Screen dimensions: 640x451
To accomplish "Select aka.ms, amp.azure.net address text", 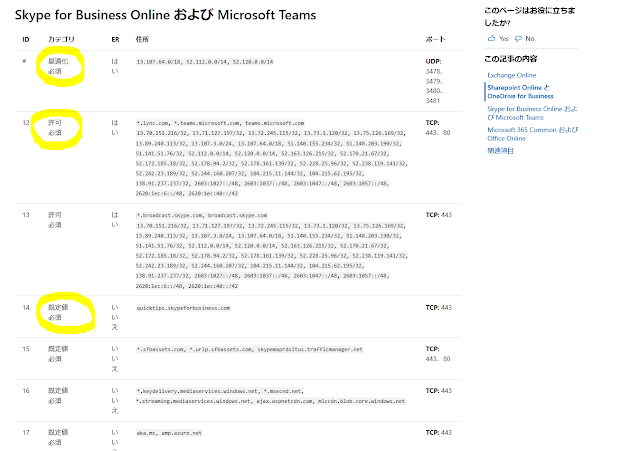I will (169, 433).
